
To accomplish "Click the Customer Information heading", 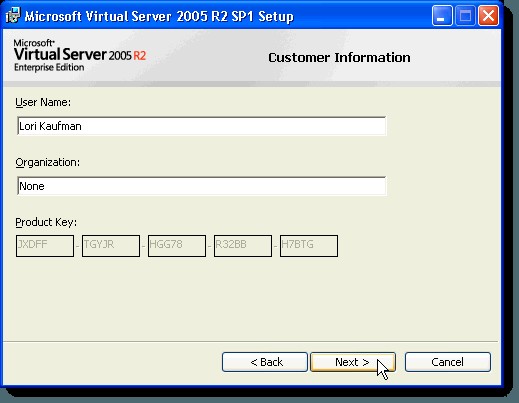I will [339, 58].
